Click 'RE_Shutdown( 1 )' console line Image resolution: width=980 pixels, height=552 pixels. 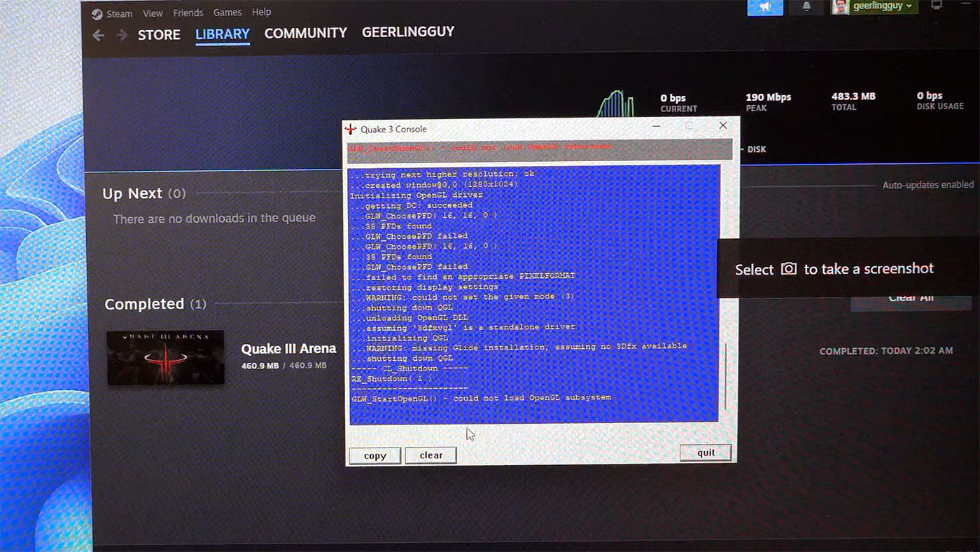coord(392,378)
